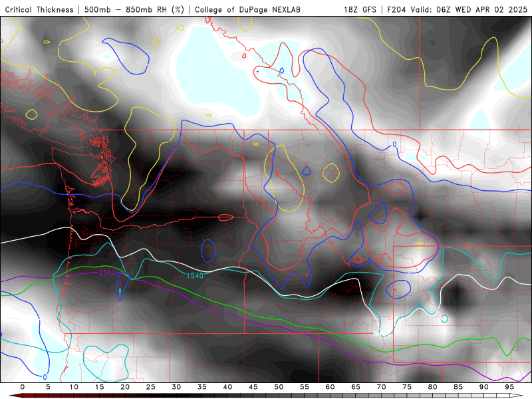Screen dimensions: 532x399
Task: Select the "500mb − 850mb RH (%)" header label
Action: [x=134, y=10]
